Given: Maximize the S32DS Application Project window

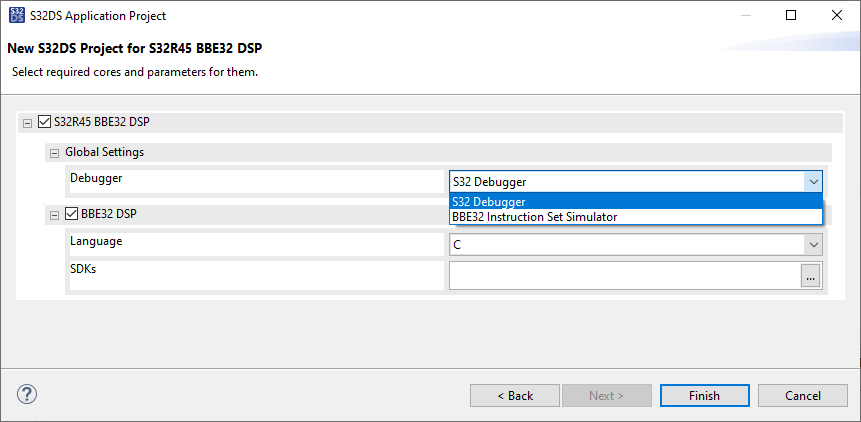Looking at the screenshot, I should [791, 15].
